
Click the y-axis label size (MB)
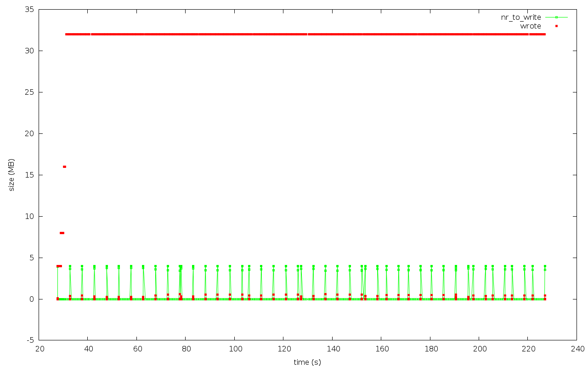[x=12, y=175]
